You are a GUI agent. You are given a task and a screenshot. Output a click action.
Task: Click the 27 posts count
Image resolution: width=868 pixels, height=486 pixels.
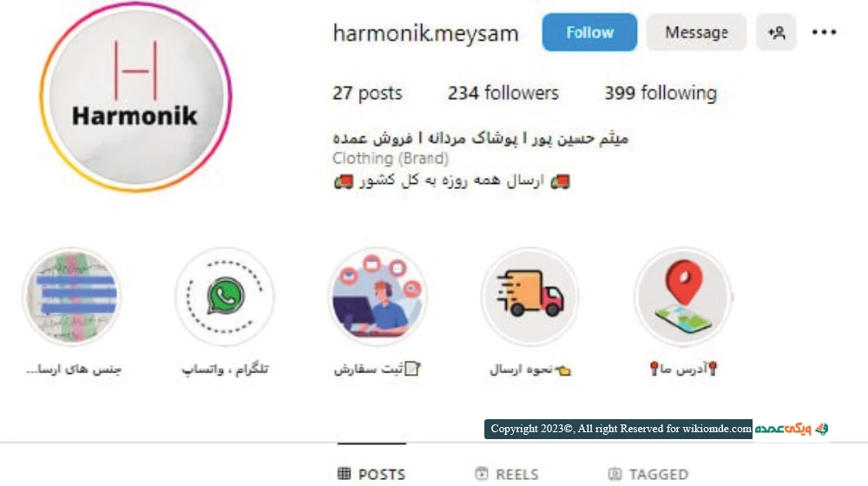click(x=367, y=93)
